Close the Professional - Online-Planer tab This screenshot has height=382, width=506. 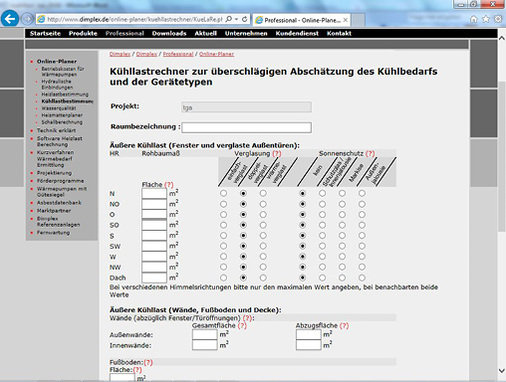[345, 20]
